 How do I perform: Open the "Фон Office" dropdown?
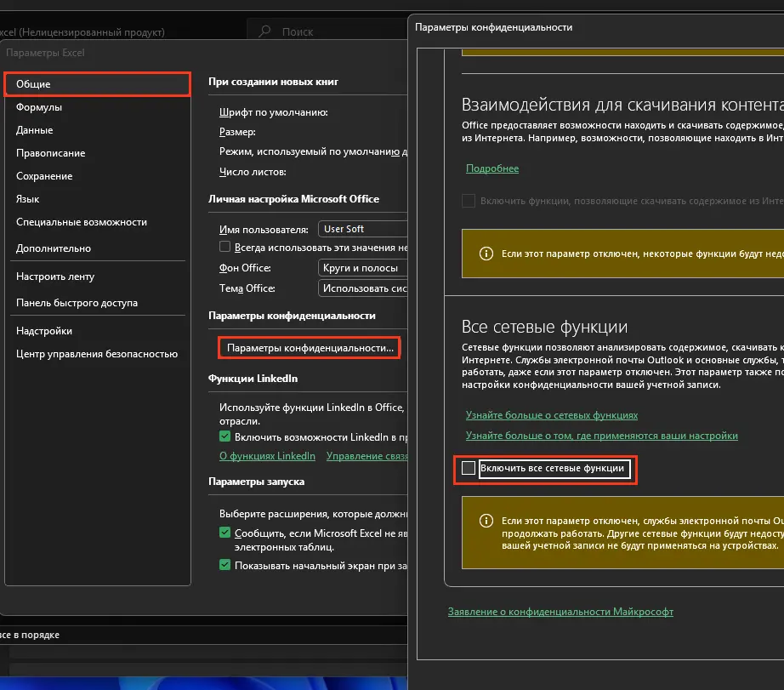361,268
